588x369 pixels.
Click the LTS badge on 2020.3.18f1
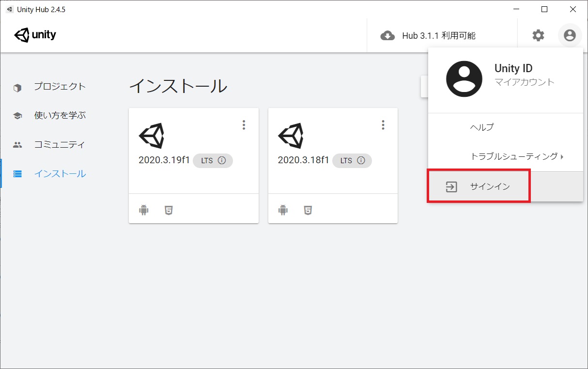(x=352, y=161)
